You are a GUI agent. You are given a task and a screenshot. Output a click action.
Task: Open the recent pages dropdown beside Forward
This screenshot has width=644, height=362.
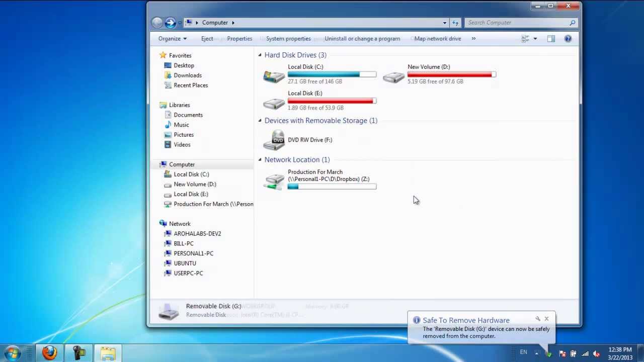(179, 23)
